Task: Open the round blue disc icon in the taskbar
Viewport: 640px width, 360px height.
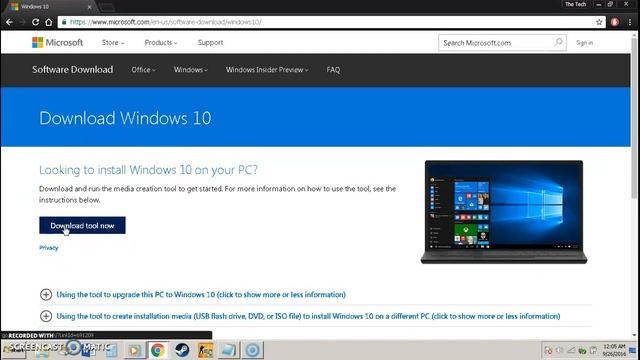Action: pyautogui.click(x=252, y=350)
